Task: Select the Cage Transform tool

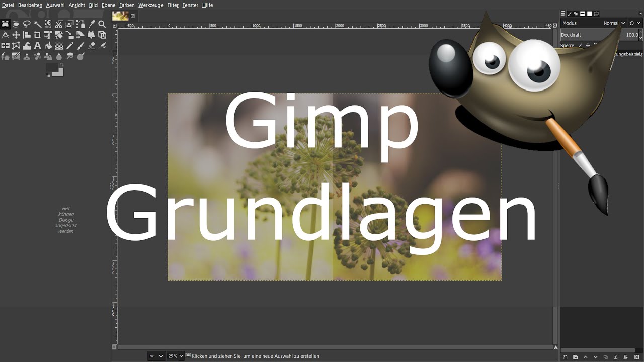Action: click(16, 46)
